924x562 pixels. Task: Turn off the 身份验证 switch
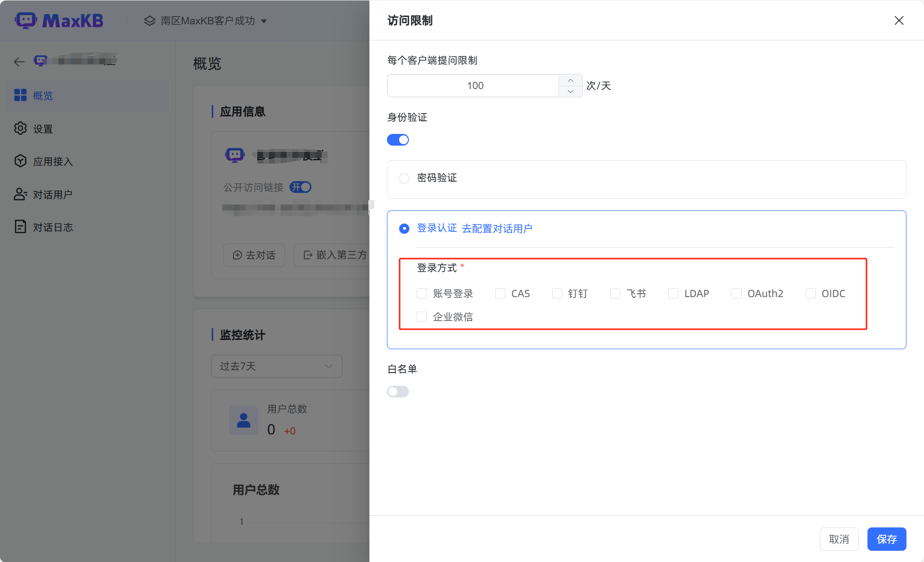click(398, 140)
